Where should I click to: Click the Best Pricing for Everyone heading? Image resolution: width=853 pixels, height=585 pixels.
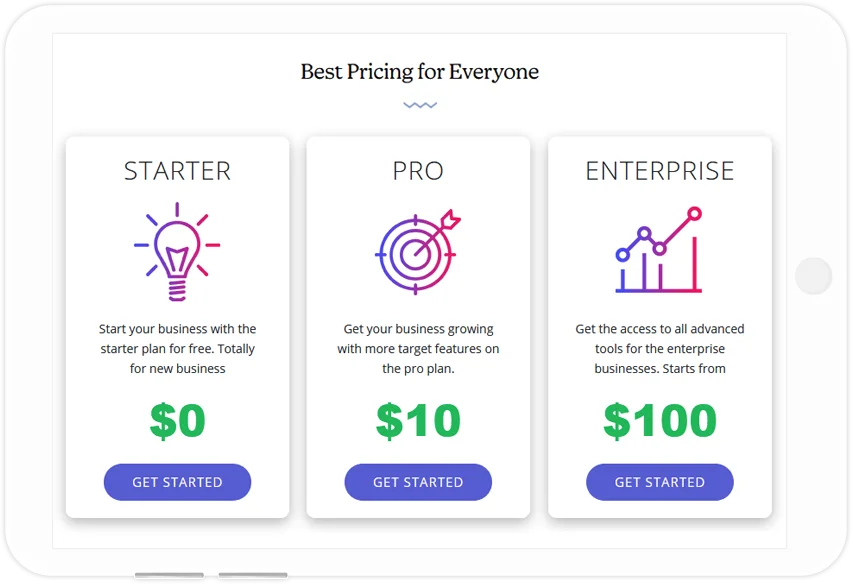coord(420,72)
